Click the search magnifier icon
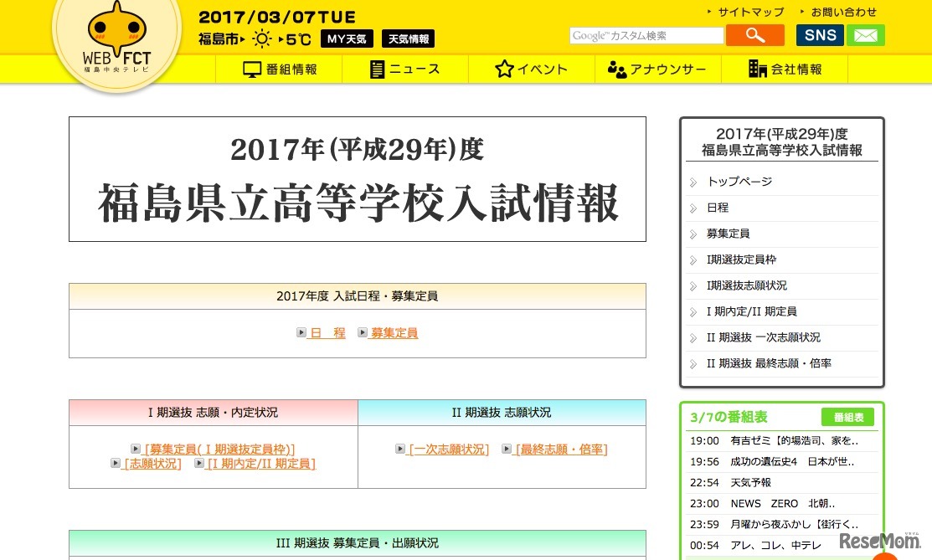The width and height of the screenshot is (932, 560). pyautogui.click(x=754, y=34)
